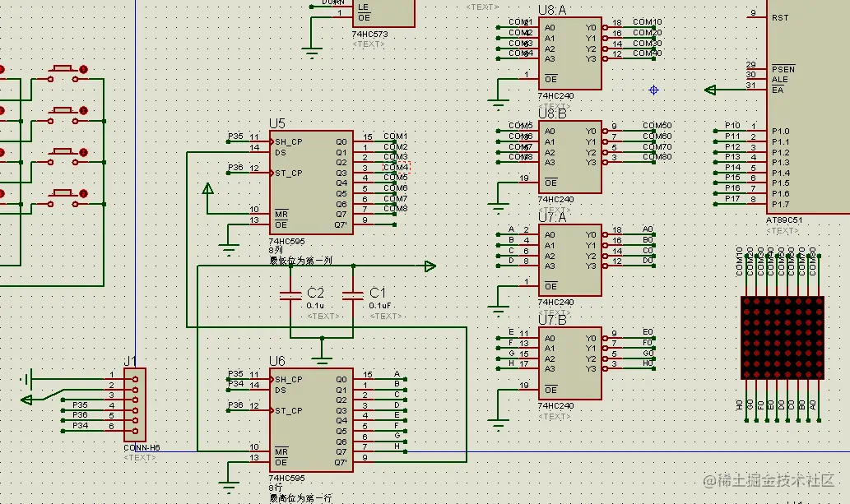Screen dimensions: 850x504
Task: Click the U8:B 74HC240 buffer component
Action: click(569, 156)
